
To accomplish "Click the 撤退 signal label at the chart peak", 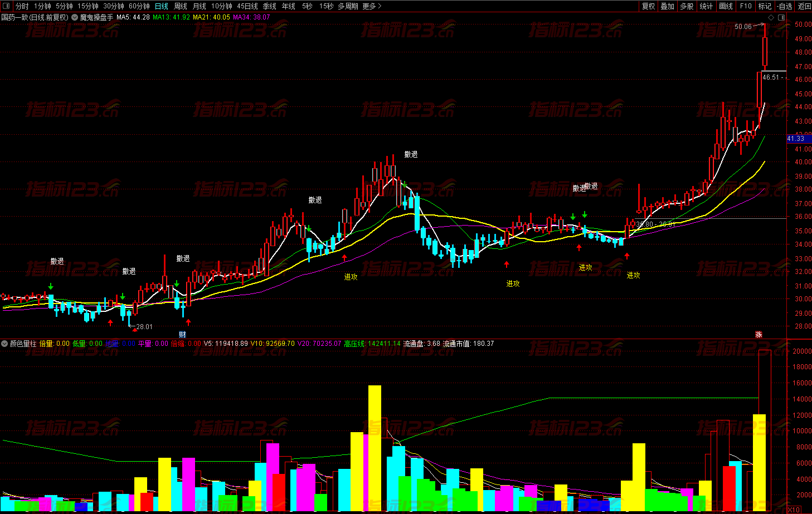I will point(411,154).
